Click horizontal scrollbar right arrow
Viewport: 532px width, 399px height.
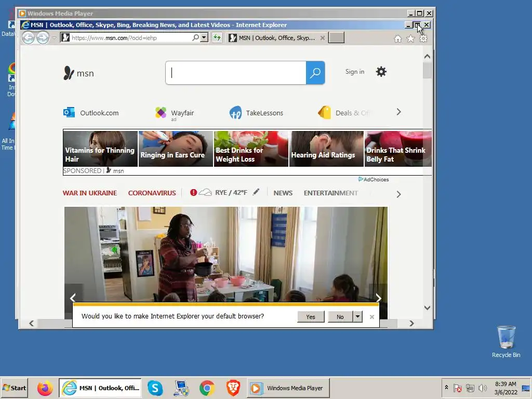[411, 323]
